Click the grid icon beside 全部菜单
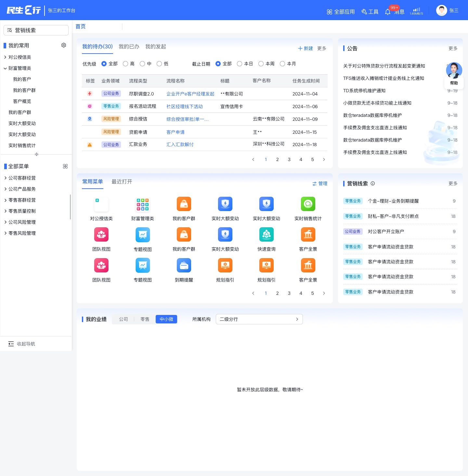The height and width of the screenshot is (476, 468). 65,166
